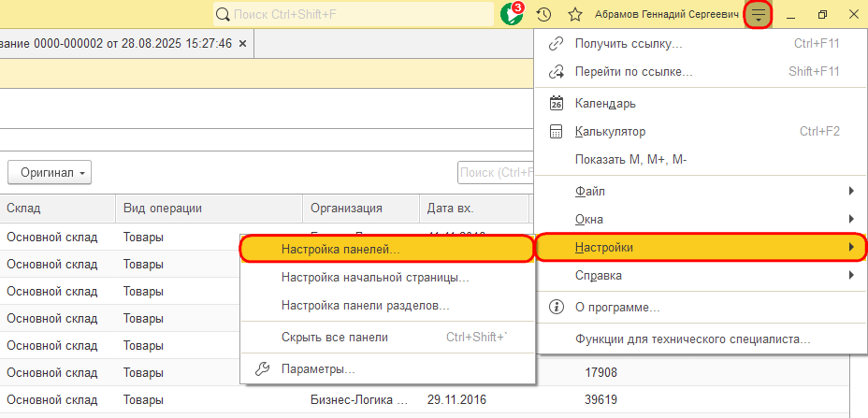
Task: Click the wrench icon beside Параметры
Action: pos(261,368)
